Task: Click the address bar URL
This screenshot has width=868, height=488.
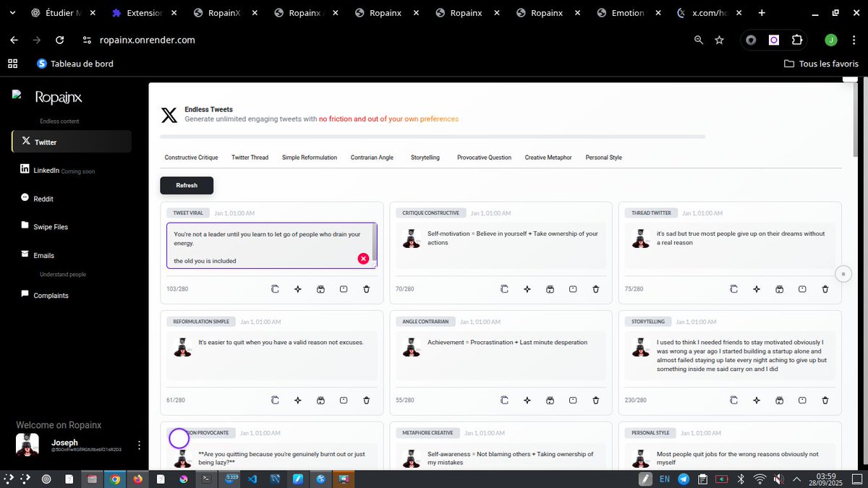Action: click(147, 40)
